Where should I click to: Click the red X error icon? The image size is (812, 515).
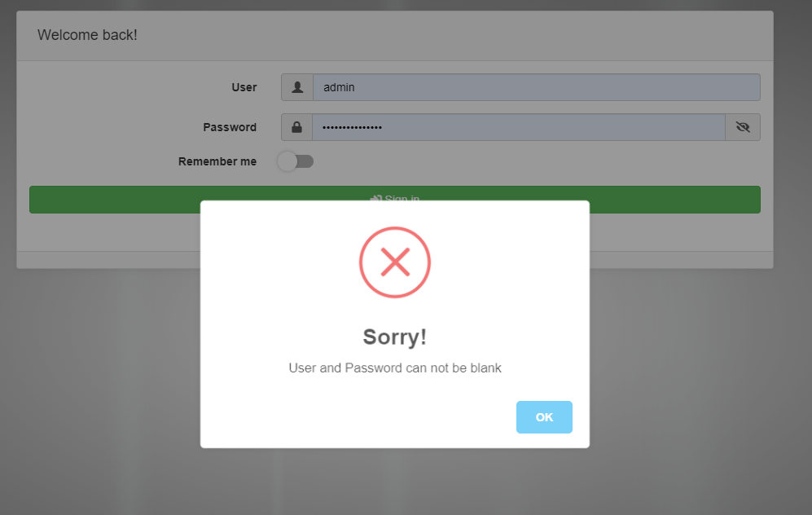tap(395, 262)
